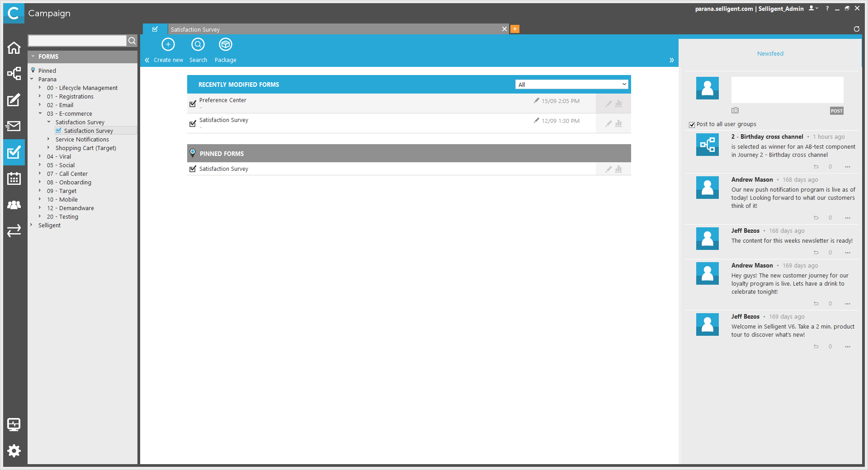
Task: Open the calendar icon in left sidebar
Action: point(14,179)
